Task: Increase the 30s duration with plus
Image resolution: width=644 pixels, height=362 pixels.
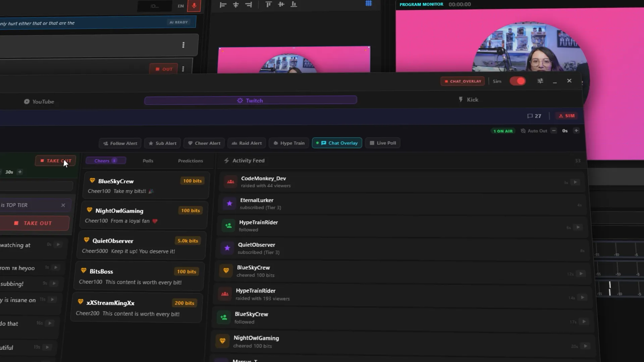Action: tap(20, 172)
